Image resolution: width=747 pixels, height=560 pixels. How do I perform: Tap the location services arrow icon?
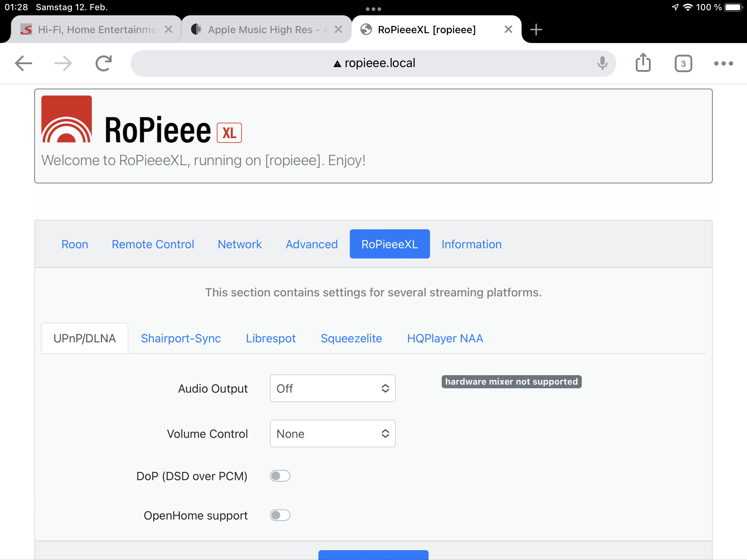point(675,7)
